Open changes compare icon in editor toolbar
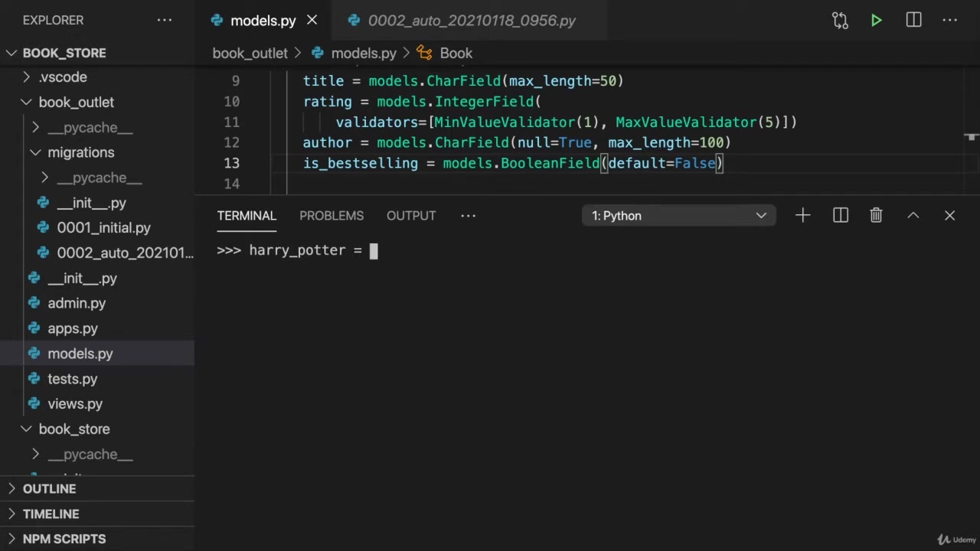The height and width of the screenshot is (551, 980). (840, 21)
